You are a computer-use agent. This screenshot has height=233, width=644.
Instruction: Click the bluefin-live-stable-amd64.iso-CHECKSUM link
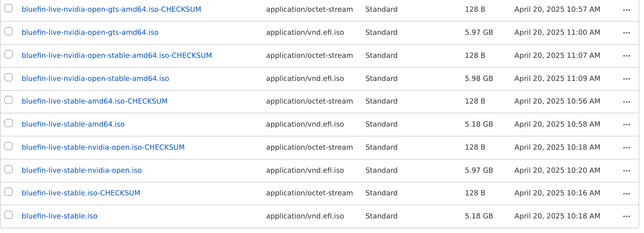tap(94, 101)
